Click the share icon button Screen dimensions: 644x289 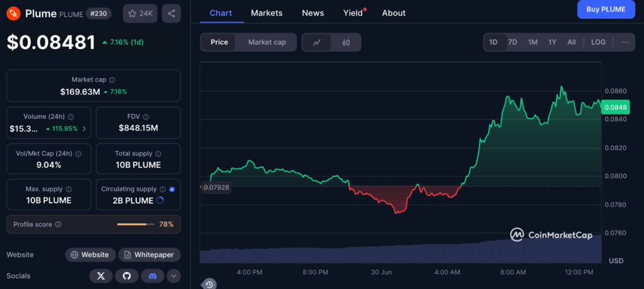point(172,13)
